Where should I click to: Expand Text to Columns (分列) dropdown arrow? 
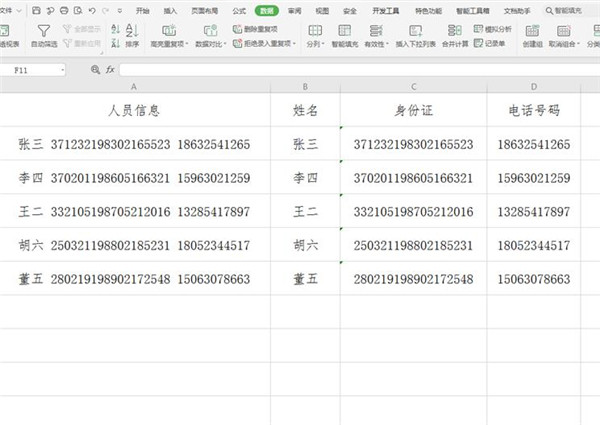323,44
